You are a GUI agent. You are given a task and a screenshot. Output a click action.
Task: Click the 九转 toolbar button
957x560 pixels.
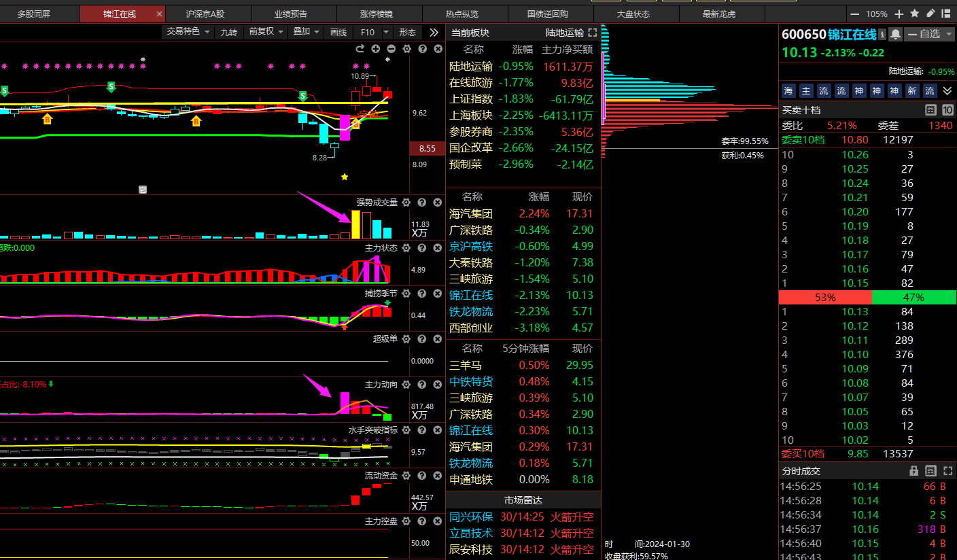229,32
